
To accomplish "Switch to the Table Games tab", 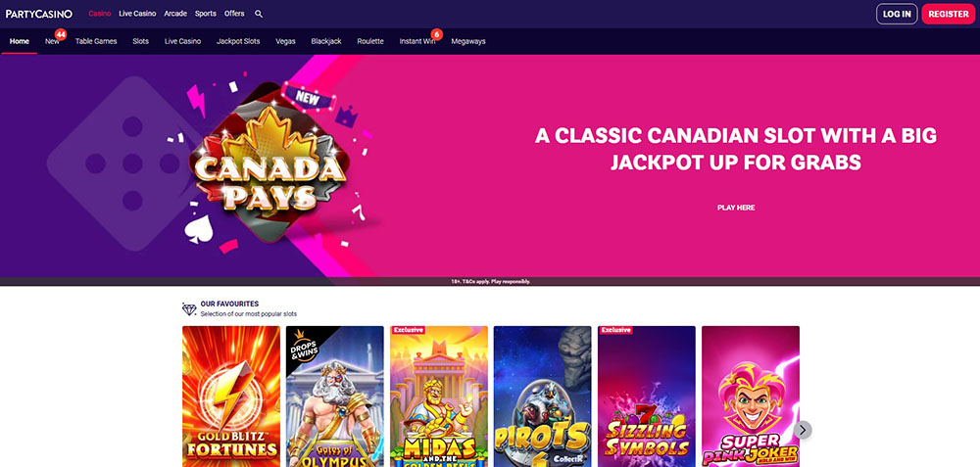I will point(96,41).
